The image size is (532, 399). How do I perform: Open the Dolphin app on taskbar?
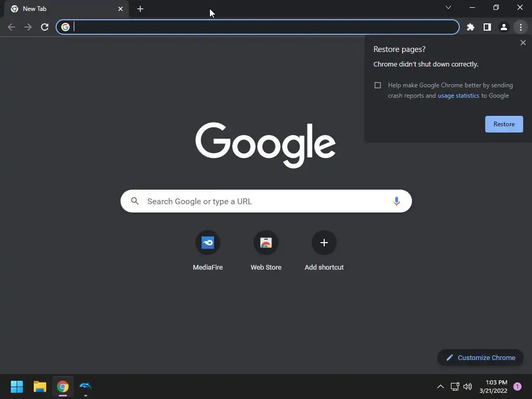[86, 387]
